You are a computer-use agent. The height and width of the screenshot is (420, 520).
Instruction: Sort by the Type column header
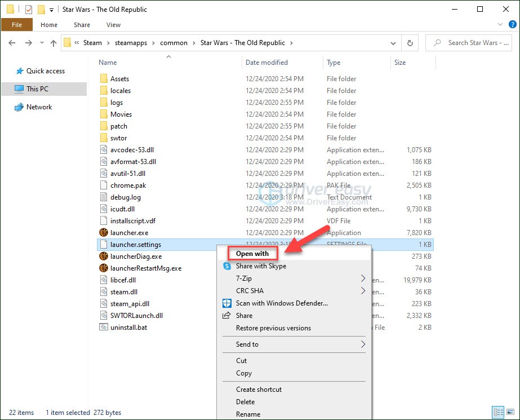pos(334,63)
